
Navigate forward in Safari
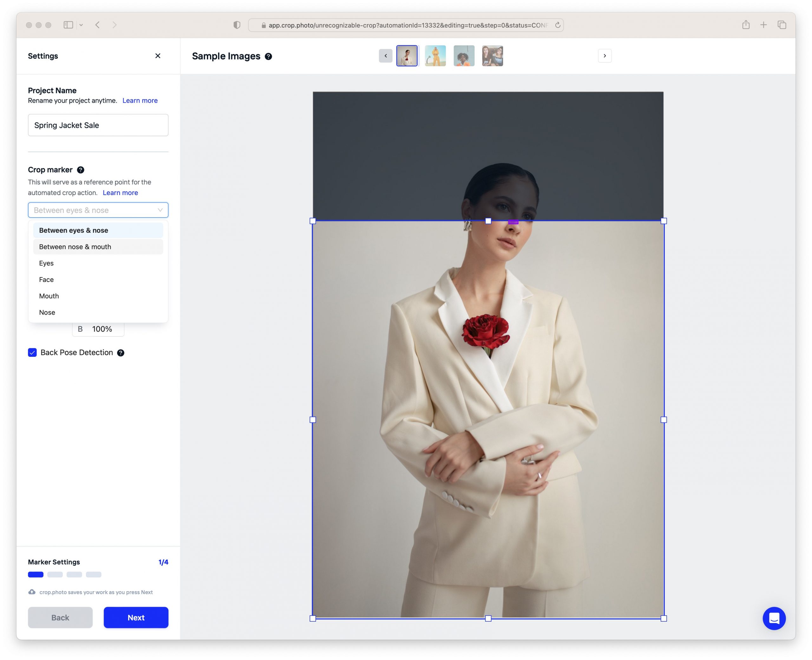[115, 25]
